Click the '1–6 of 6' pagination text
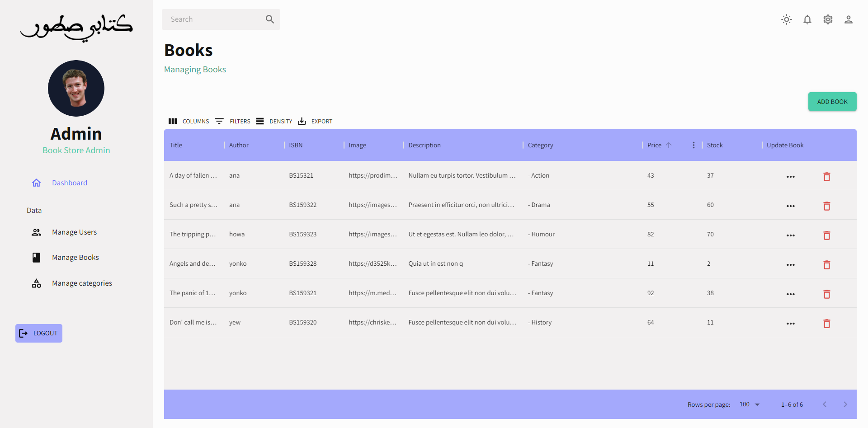 792,404
